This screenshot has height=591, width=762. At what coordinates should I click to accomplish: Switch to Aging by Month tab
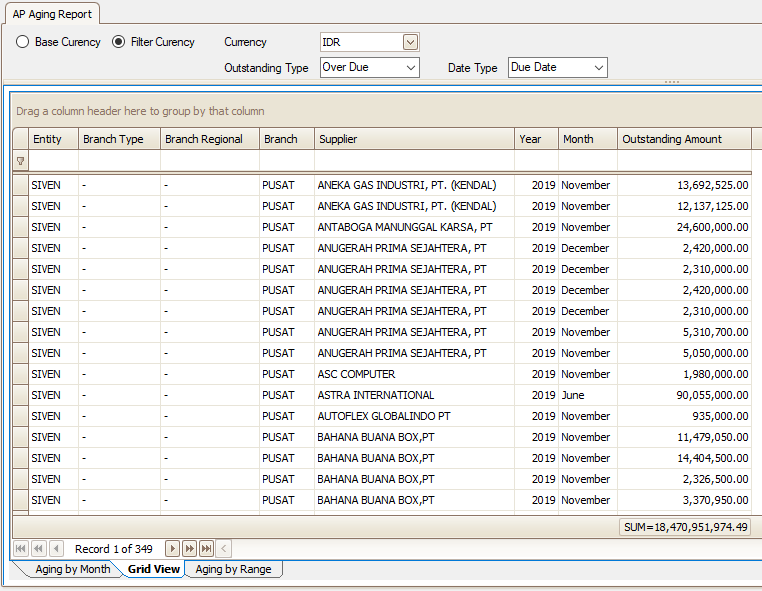point(72,569)
